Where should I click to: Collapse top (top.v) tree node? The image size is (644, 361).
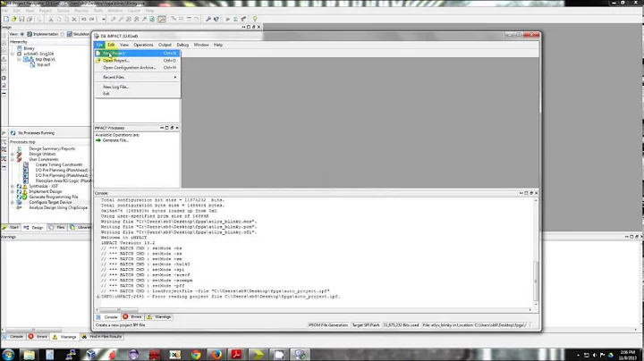[19, 59]
